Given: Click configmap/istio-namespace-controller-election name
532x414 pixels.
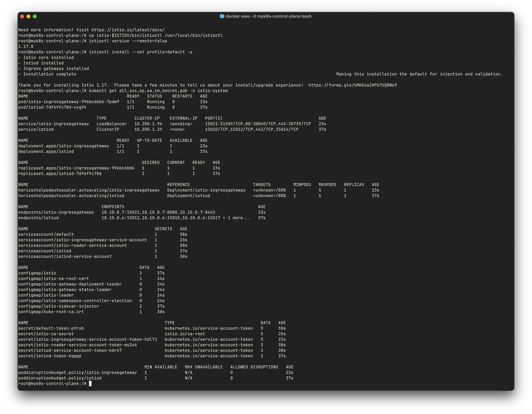Looking at the screenshot, I should click(75, 301).
